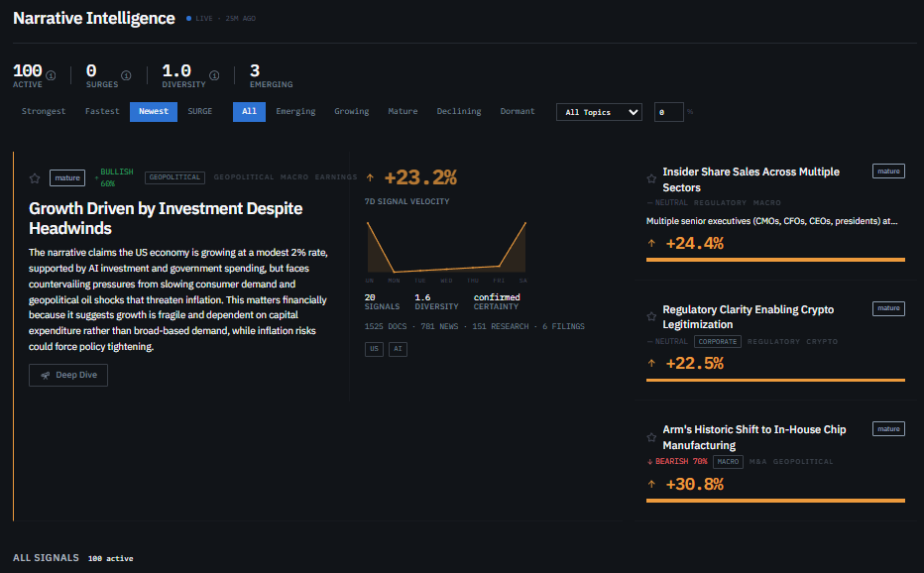Click the +24.4% progress bar
Image resolution: width=924 pixels, height=573 pixels.
775,260
